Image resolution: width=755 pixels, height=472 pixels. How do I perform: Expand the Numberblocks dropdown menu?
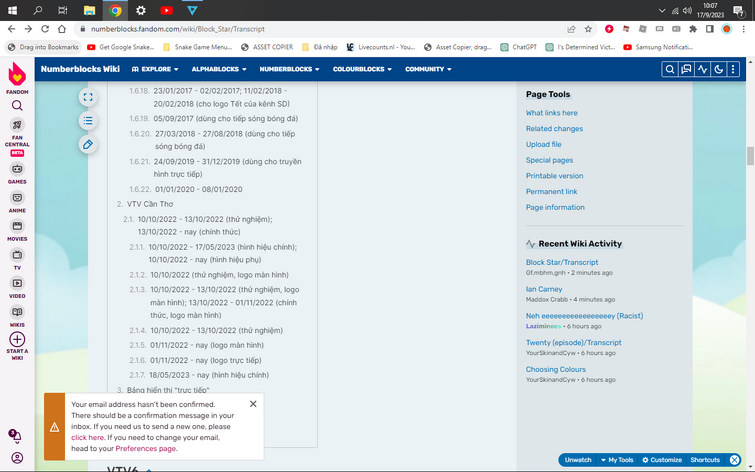click(x=289, y=69)
